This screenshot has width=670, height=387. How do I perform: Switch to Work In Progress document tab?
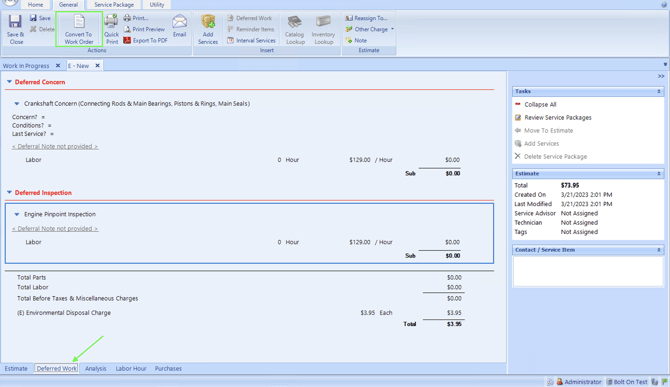(x=26, y=66)
